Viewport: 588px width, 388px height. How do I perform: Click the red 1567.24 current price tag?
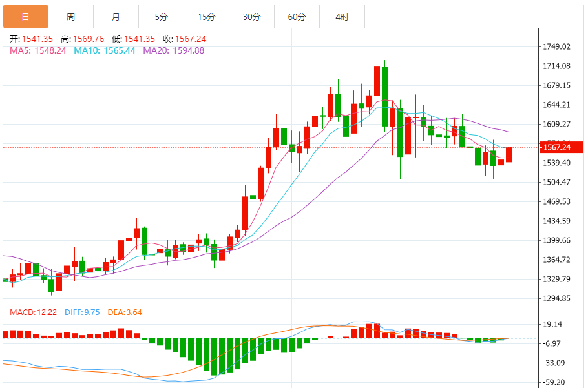pos(560,147)
